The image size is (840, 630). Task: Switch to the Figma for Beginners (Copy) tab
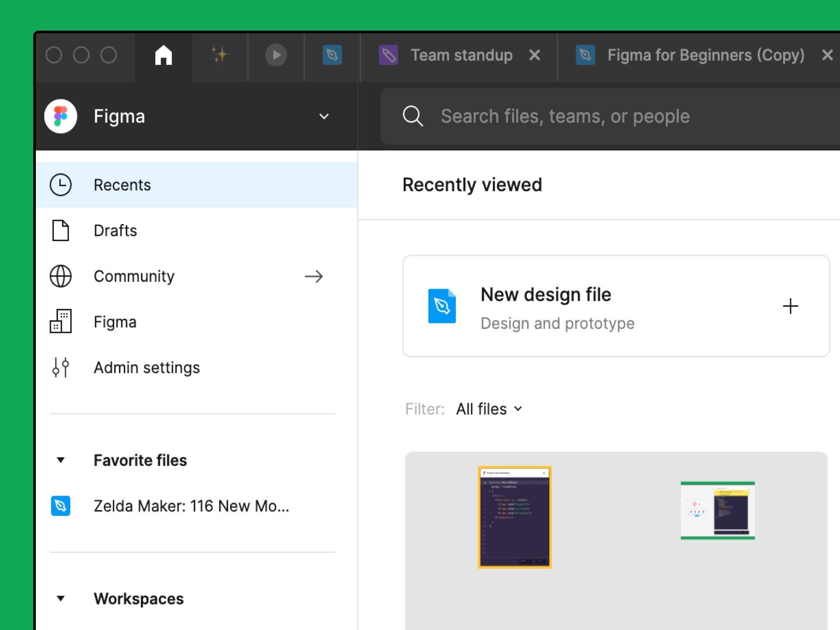tap(705, 55)
